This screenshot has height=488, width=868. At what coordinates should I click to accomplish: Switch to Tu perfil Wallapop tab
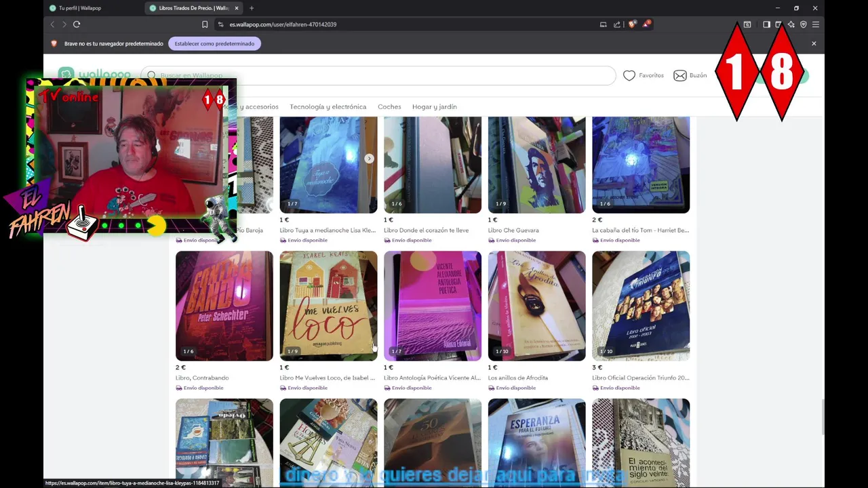(x=79, y=8)
